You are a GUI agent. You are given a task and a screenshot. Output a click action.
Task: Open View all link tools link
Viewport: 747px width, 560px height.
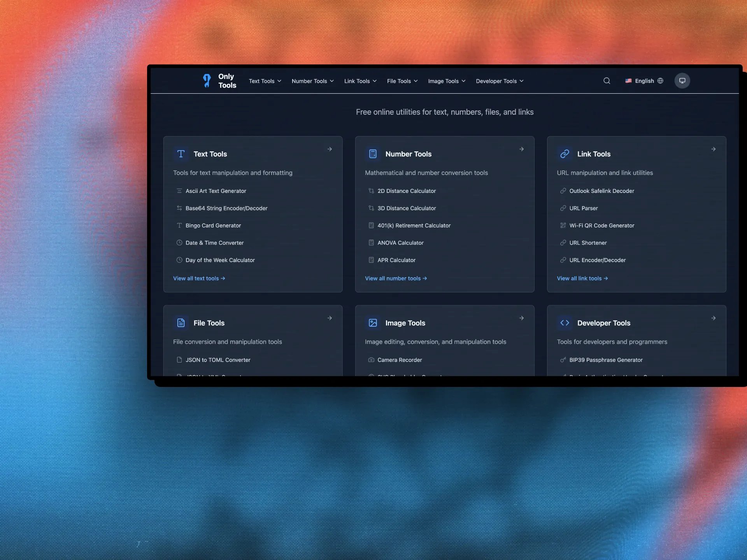point(582,278)
